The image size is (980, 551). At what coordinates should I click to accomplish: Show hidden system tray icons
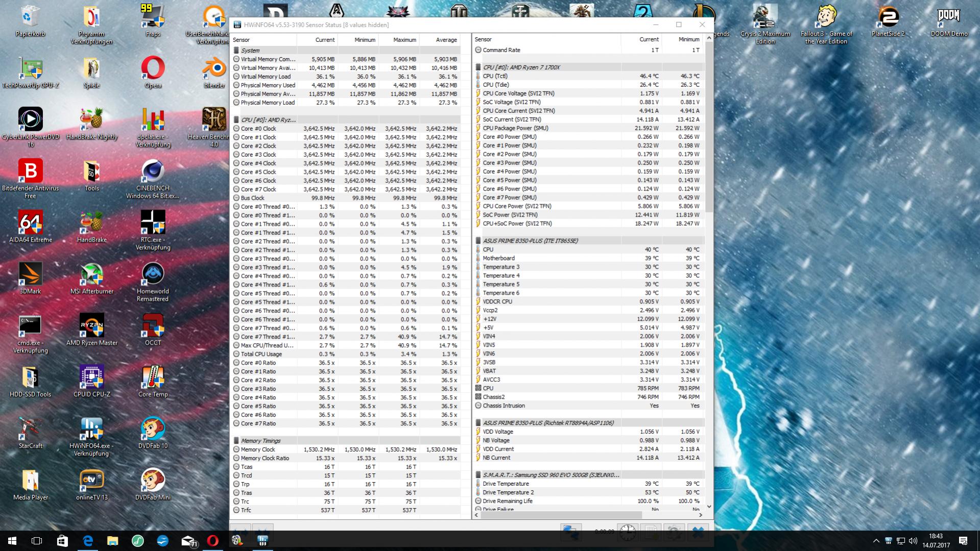tap(876, 541)
